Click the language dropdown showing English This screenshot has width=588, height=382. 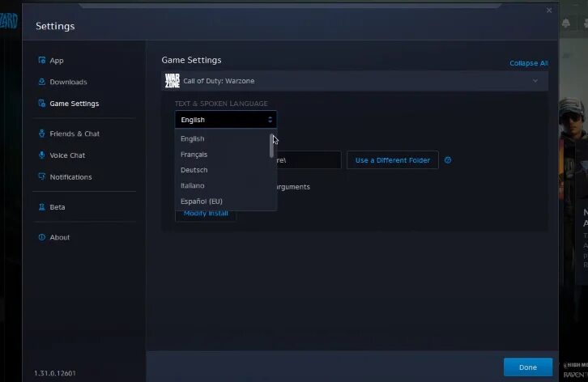[226, 120]
